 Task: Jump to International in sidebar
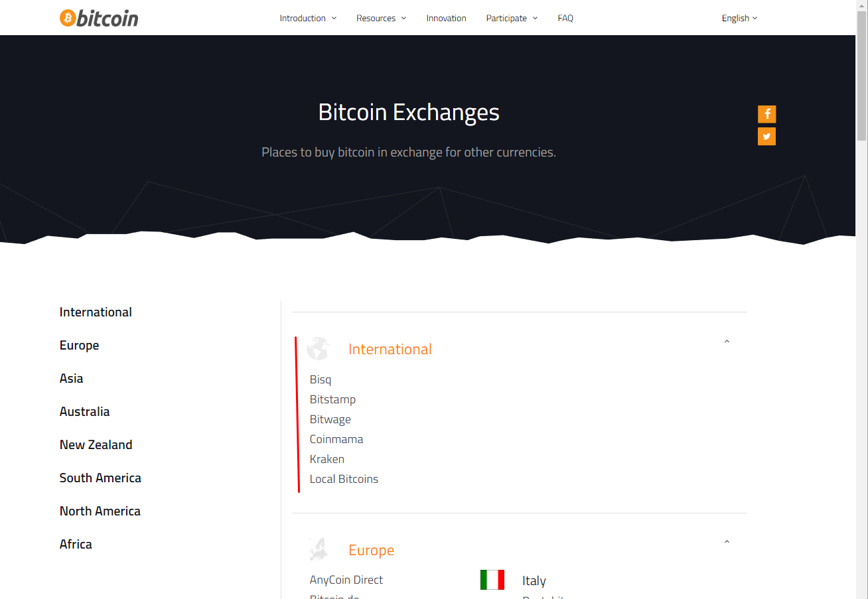pyautogui.click(x=96, y=312)
